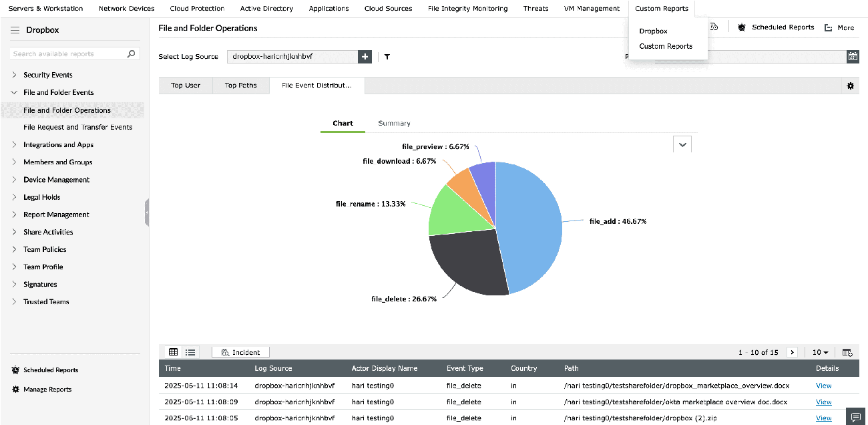This screenshot has width=868, height=425.
Task: Open Applications tab
Action: (x=329, y=9)
